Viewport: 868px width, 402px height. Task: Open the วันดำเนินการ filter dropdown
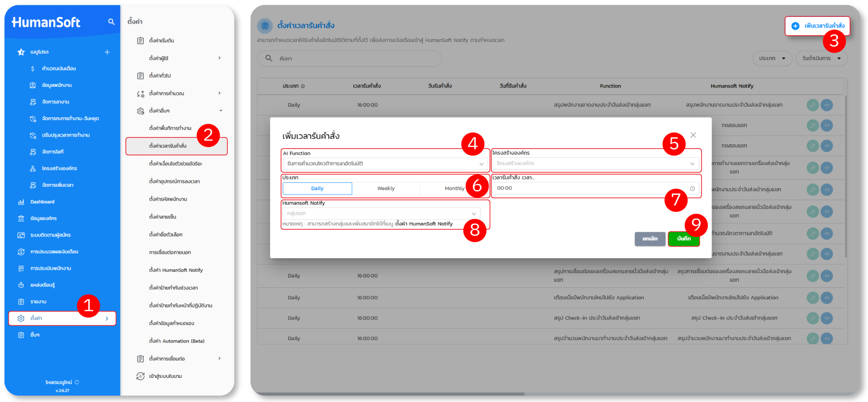tap(821, 58)
